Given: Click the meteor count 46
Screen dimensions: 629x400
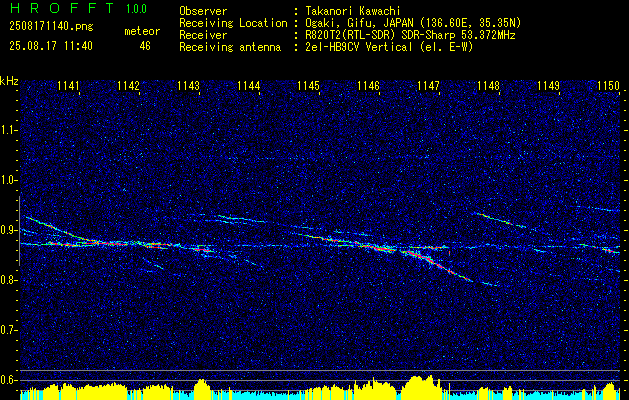Looking at the screenshot, I should point(145,46).
